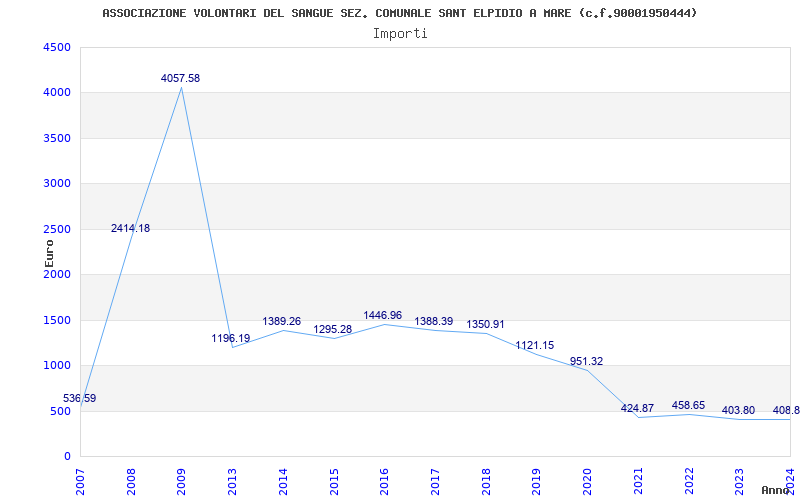Select the 1446.96 data label
This screenshot has width=800, height=500.
[383, 316]
